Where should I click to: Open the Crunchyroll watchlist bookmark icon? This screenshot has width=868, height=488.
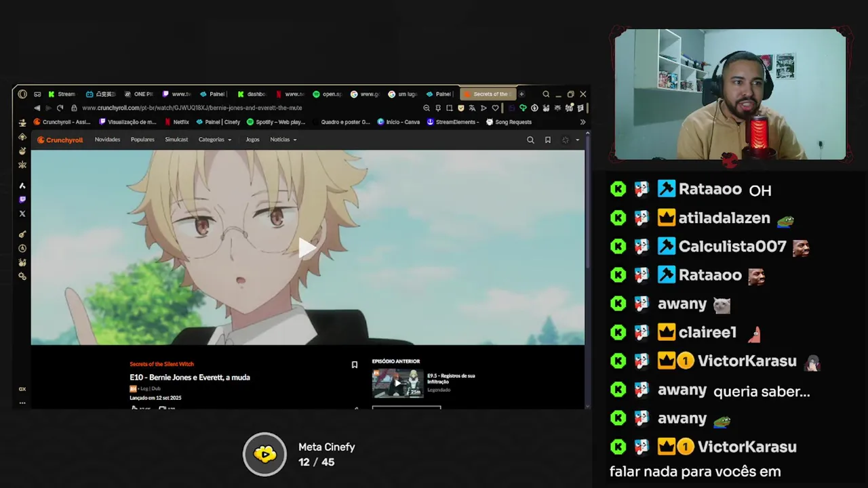coord(548,140)
